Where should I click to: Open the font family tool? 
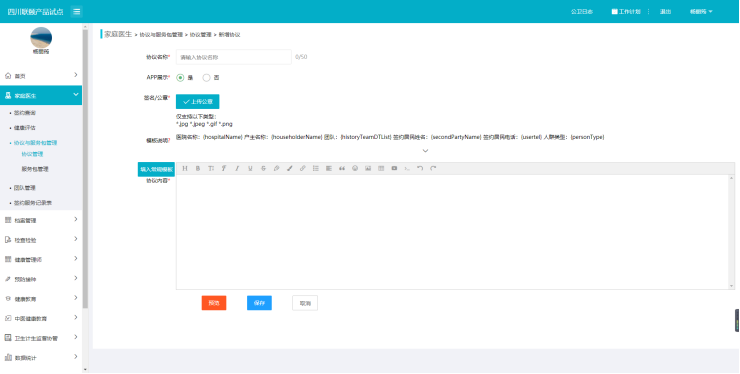pos(224,169)
